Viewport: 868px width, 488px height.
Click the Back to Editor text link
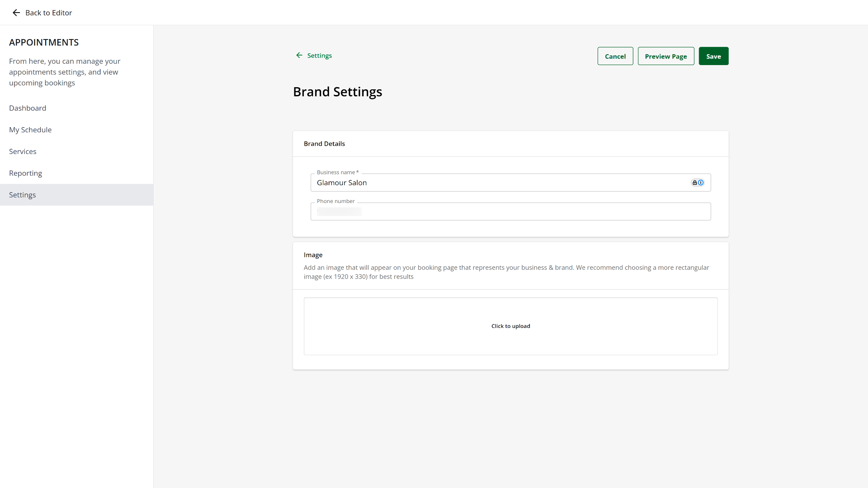49,13
